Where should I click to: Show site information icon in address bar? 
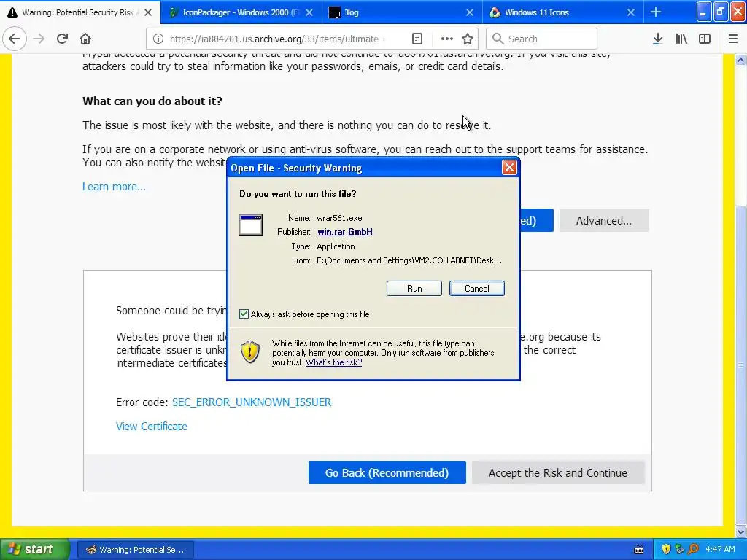pos(158,39)
